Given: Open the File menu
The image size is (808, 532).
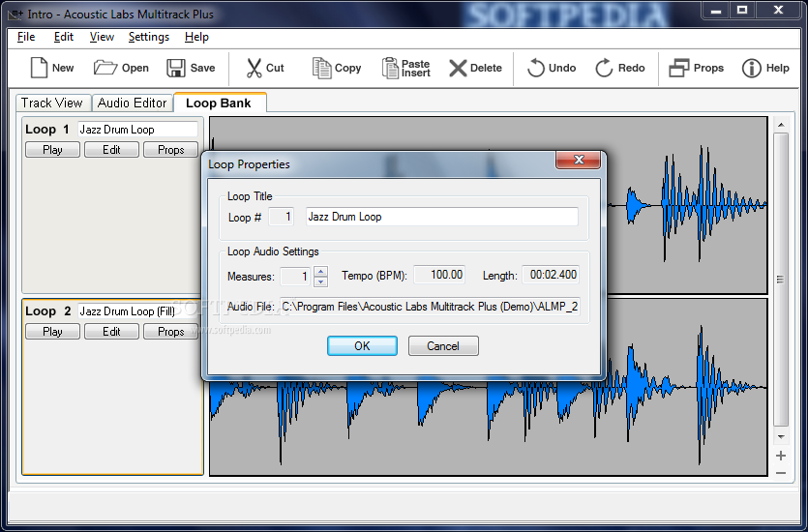Looking at the screenshot, I should [26, 37].
